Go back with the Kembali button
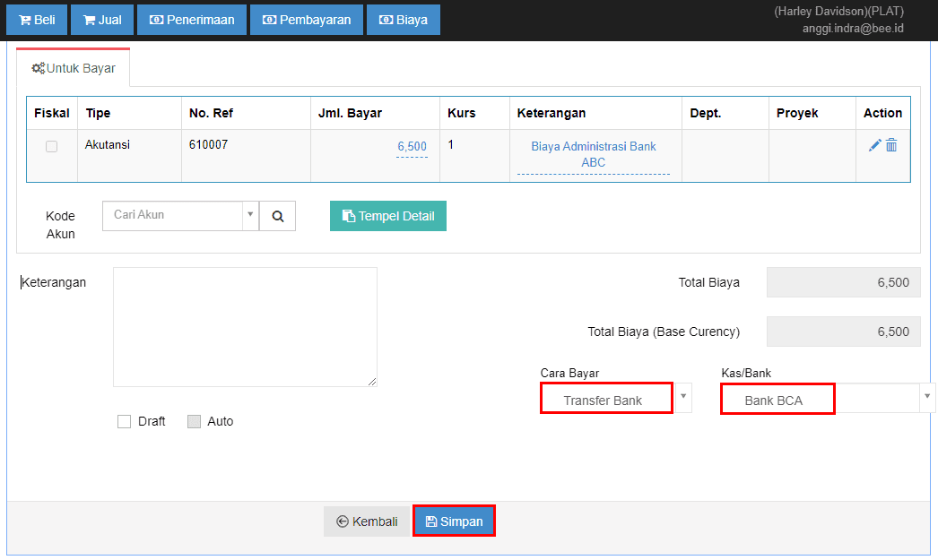This screenshot has width=938, height=560. tap(367, 521)
